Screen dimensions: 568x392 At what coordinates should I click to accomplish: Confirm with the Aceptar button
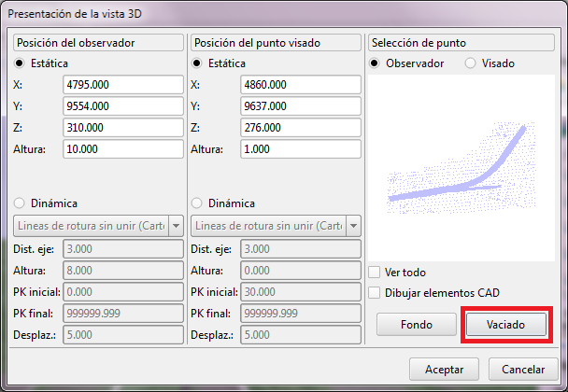pos(445,370)
